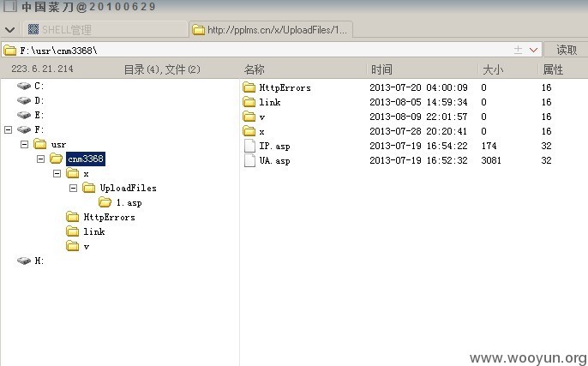Collapse the usr folder node
588x366 pixels.
pos(24,144)
